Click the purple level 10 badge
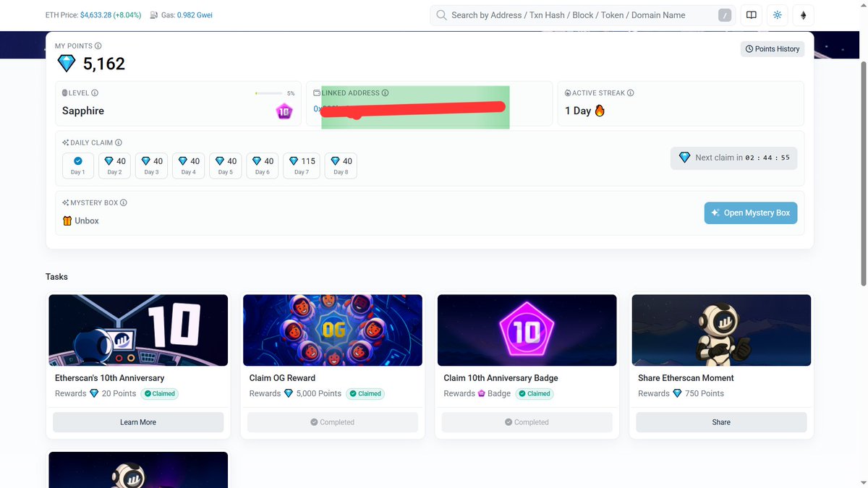 pos(284,111)
